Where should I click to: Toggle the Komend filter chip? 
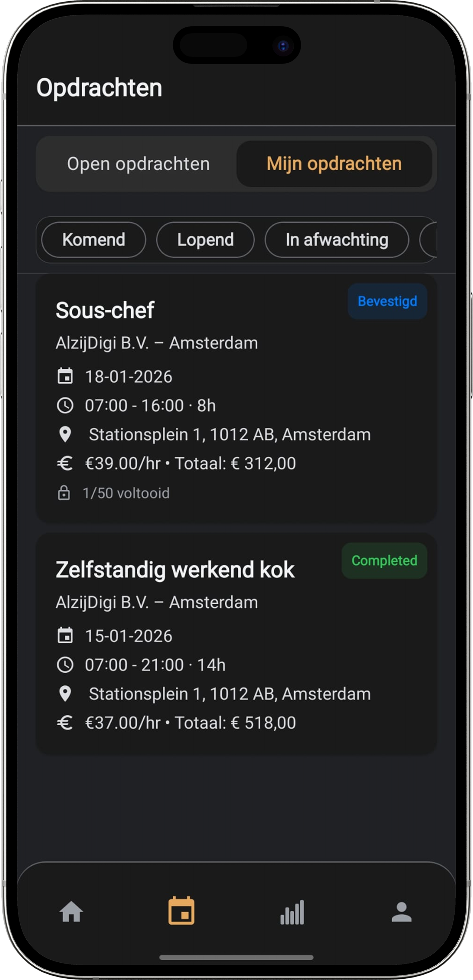[94, 240]
